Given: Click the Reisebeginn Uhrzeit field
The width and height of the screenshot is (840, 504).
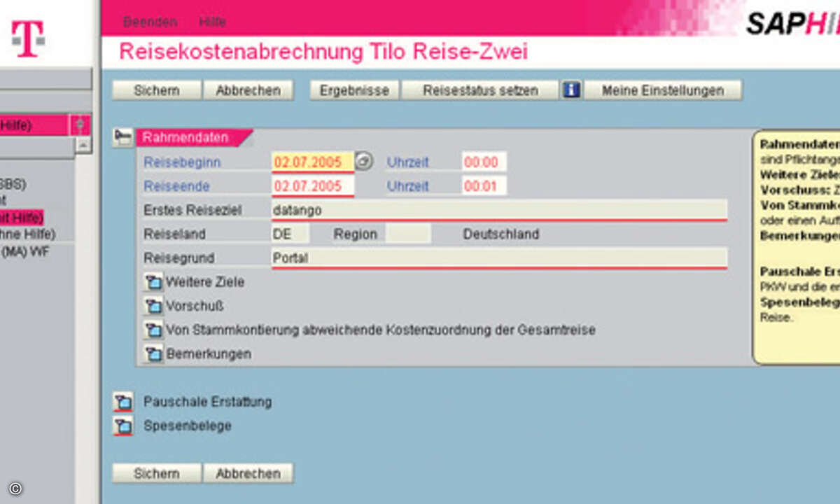Looking at the screenshot, I should pyautogui.click(x=484, y=162).
